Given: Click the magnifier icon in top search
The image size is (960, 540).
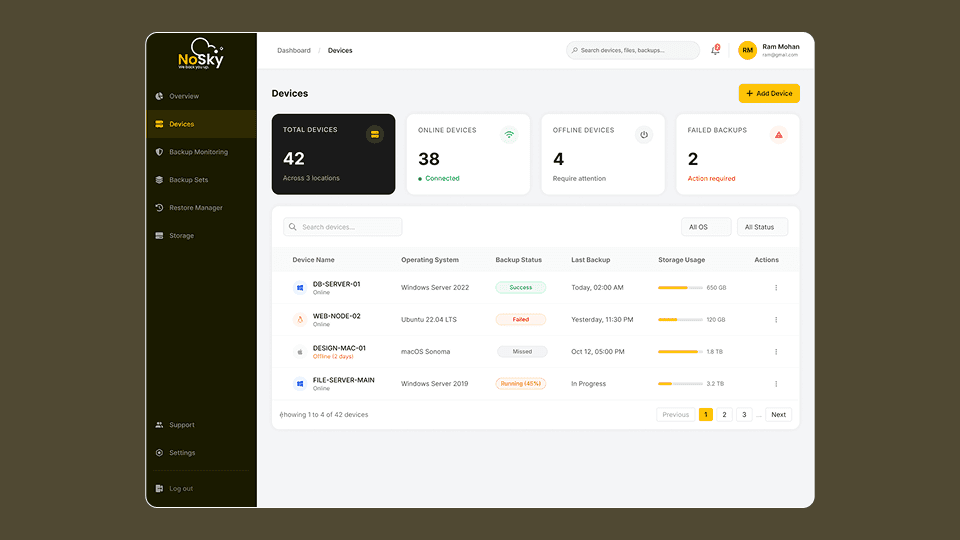Looking at the screenshot, I should (x=574, y=50).
